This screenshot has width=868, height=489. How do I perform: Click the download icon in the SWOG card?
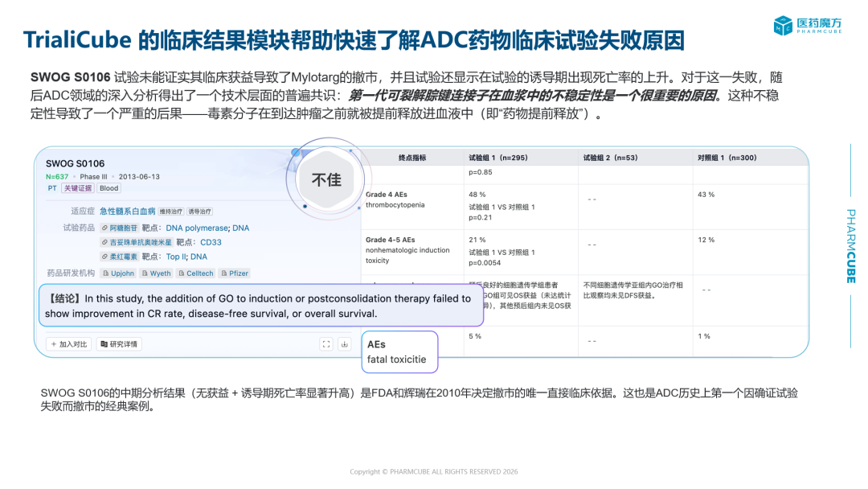(344, 344)
